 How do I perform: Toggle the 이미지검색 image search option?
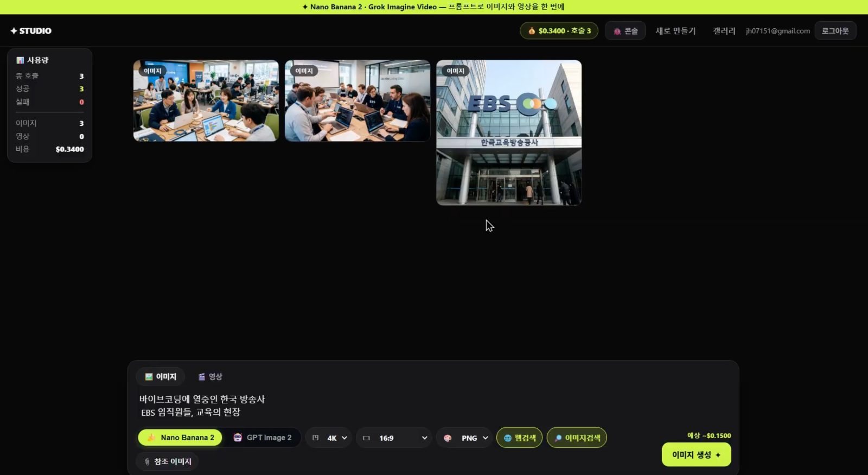577,438
